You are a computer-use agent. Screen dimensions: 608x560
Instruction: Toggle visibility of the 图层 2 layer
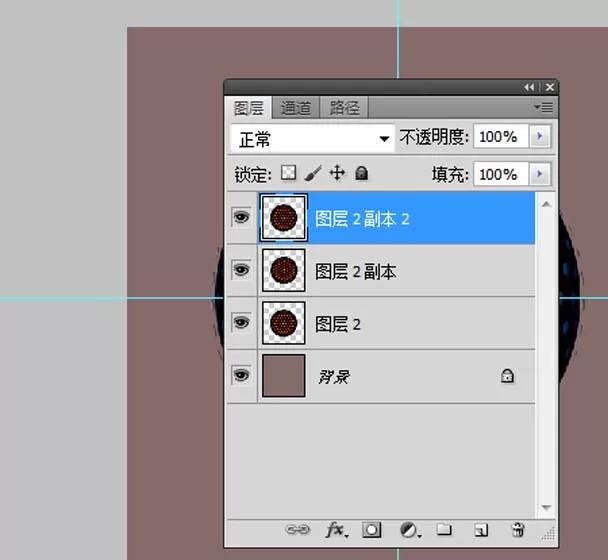click(241, 322)
